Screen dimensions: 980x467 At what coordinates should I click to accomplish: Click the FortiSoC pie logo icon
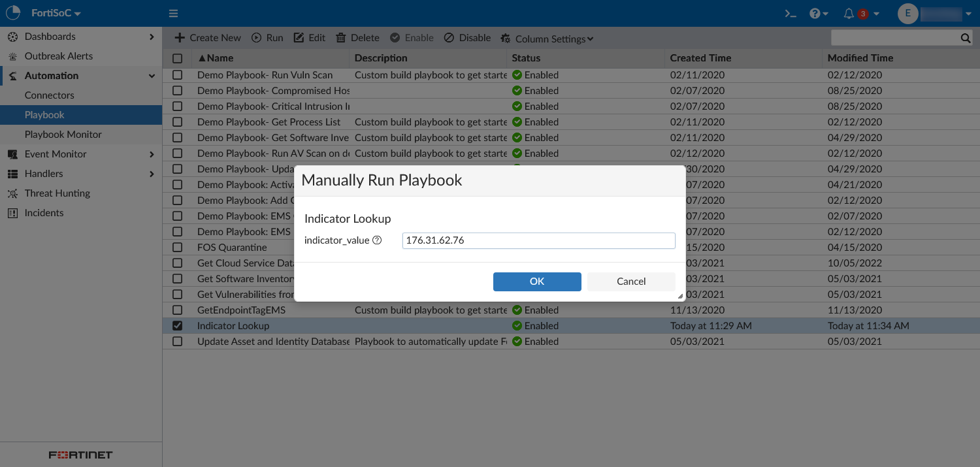pyautogui.click(x=13, y=13)
